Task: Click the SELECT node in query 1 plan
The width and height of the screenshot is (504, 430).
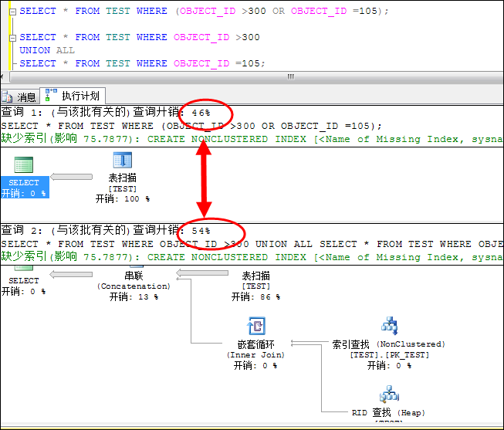Action: click(x=24, y=165)
